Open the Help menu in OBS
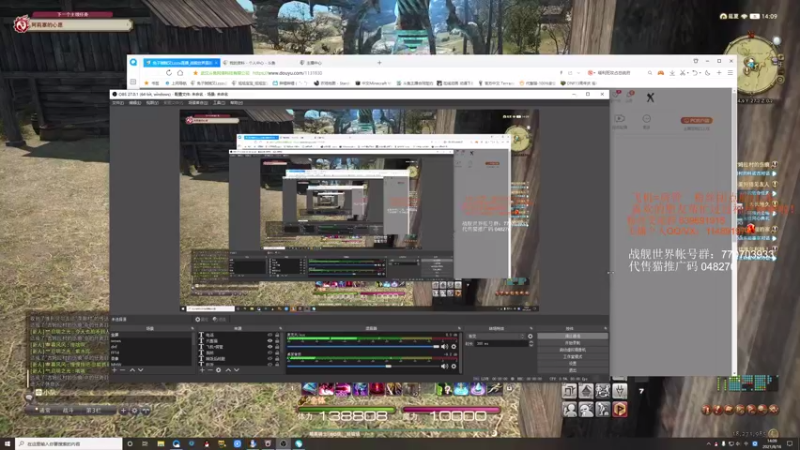The width and height of the screenshot is (800, 450). coord(236,103)
